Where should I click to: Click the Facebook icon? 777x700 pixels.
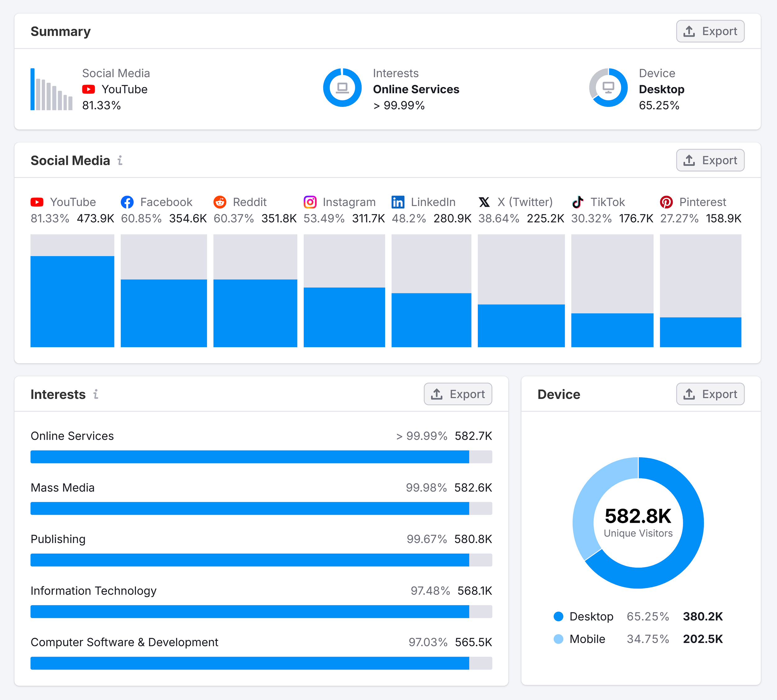pos(127,202)
